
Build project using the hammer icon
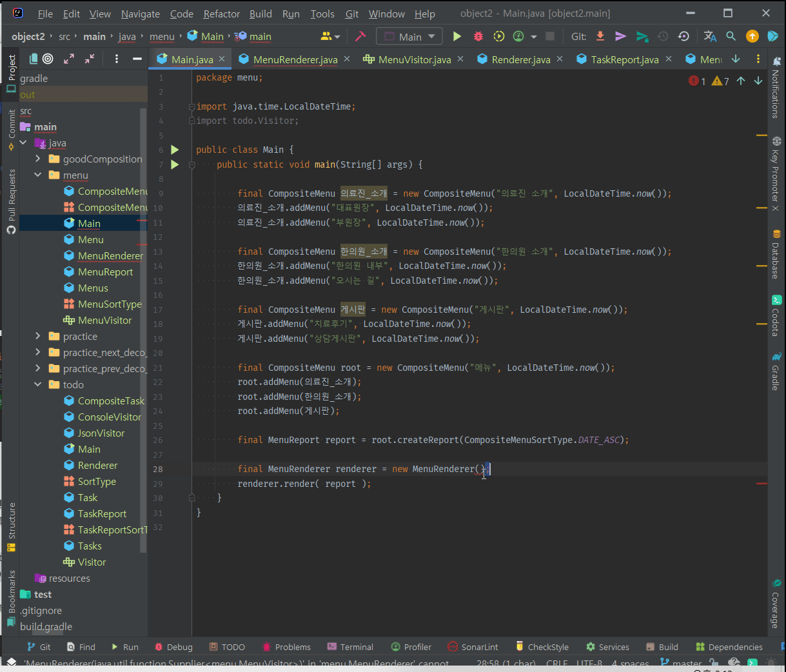pos(360,37)
